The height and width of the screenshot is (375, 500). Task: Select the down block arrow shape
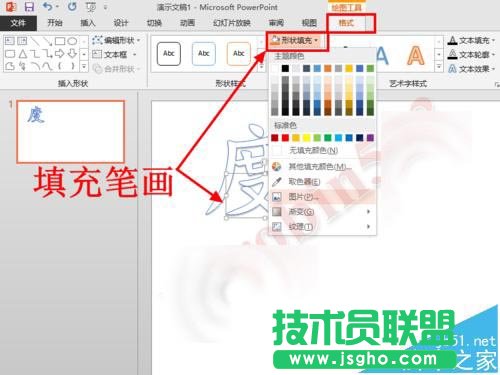[72, 53]
